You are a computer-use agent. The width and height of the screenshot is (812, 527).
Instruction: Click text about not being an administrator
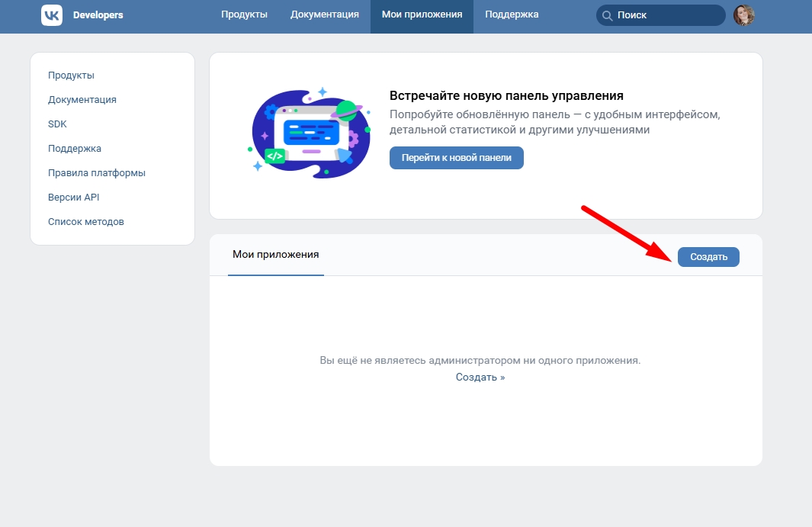pyautogui.click(x=480, y=360)
